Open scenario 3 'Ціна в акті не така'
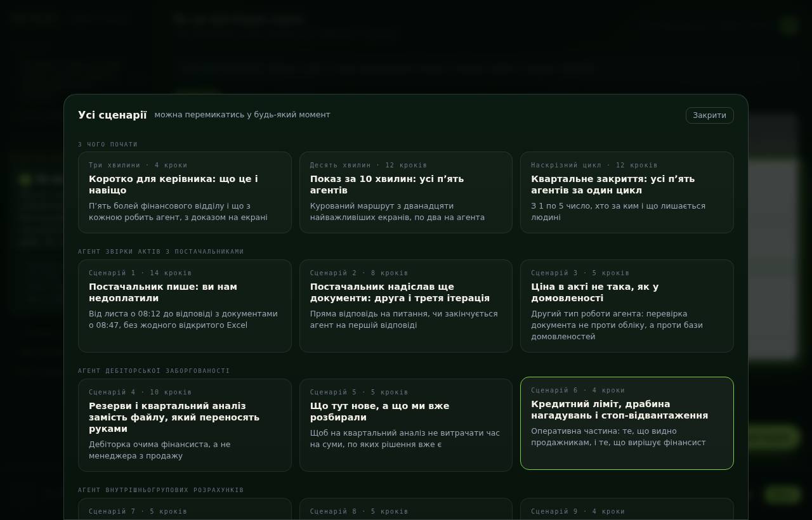Screen dimensions: 812x520 coord(627,306)
